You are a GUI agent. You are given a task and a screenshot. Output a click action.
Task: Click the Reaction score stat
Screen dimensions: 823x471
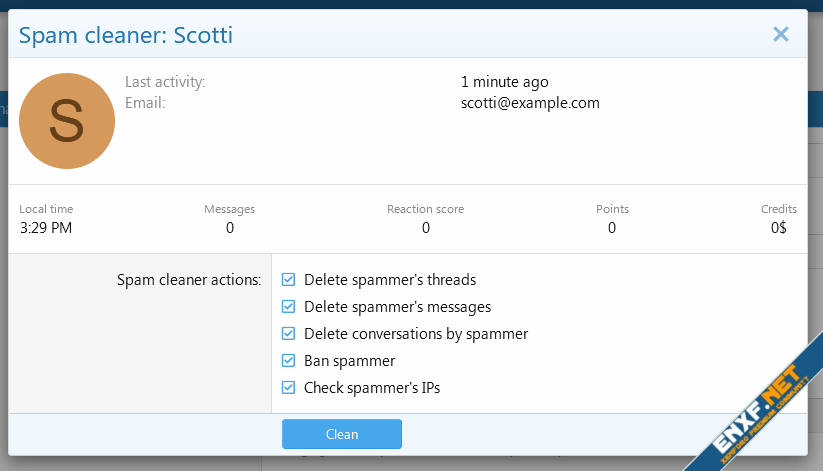point(425,228)
